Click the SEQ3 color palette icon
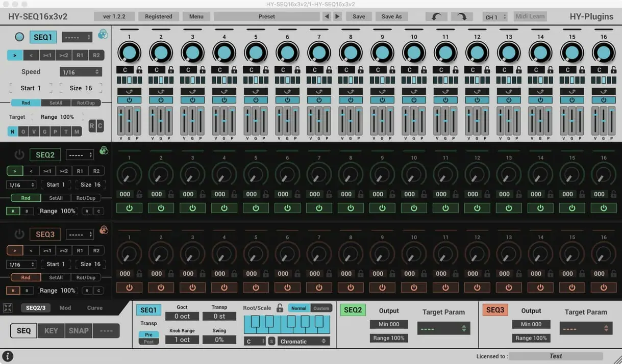The image size is (622, 364). click(x=104, y=230)
